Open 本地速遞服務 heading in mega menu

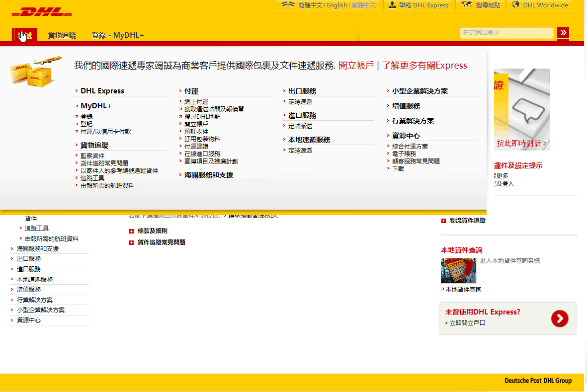tap(309, 140)
